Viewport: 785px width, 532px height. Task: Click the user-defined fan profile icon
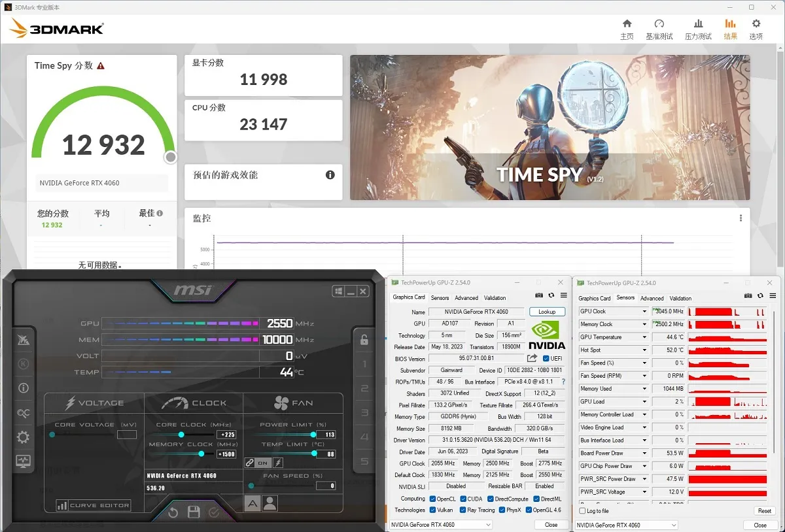[x=270, y=503]
